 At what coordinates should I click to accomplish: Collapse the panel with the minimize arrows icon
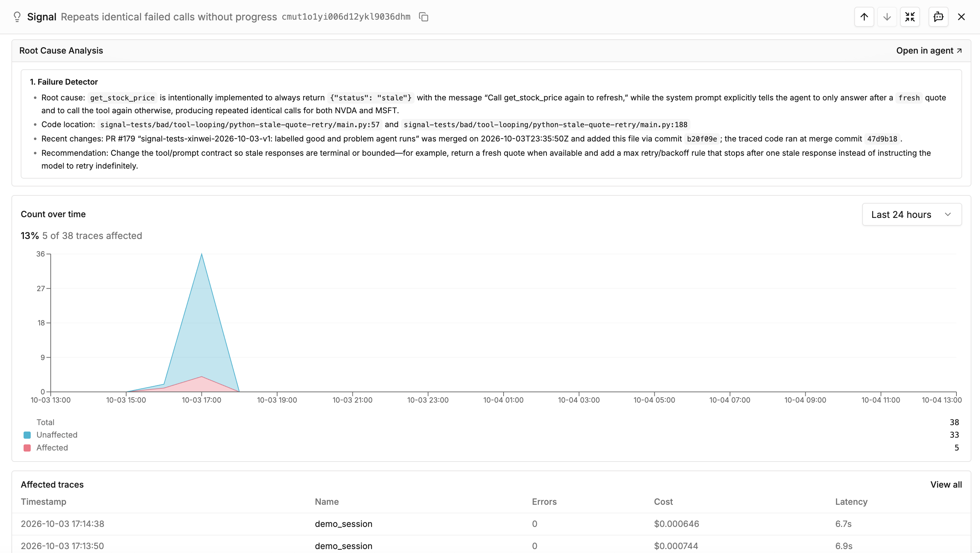click(910, 17)
